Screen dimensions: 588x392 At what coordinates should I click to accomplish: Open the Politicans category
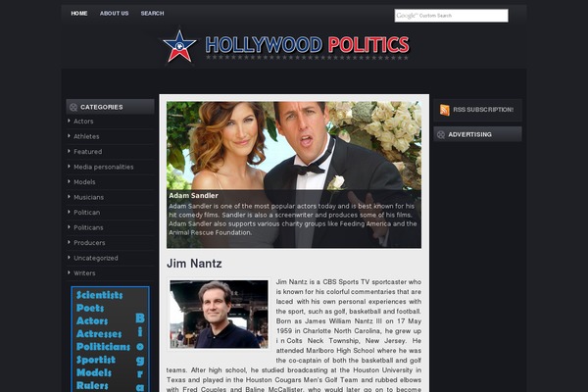pos(88,227)
